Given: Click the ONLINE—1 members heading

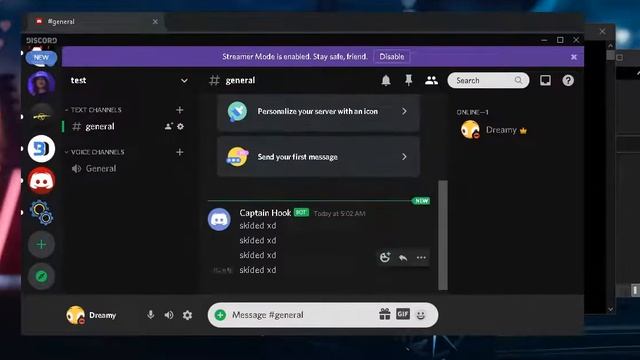Looking at the screenshot, I should [472, 112].
